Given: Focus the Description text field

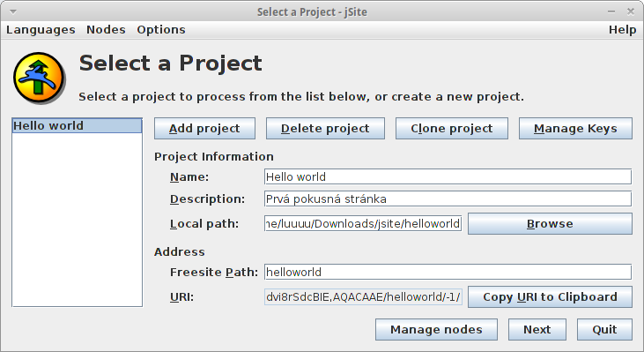Looking at the screenshot, I should [x=448, y=199].
